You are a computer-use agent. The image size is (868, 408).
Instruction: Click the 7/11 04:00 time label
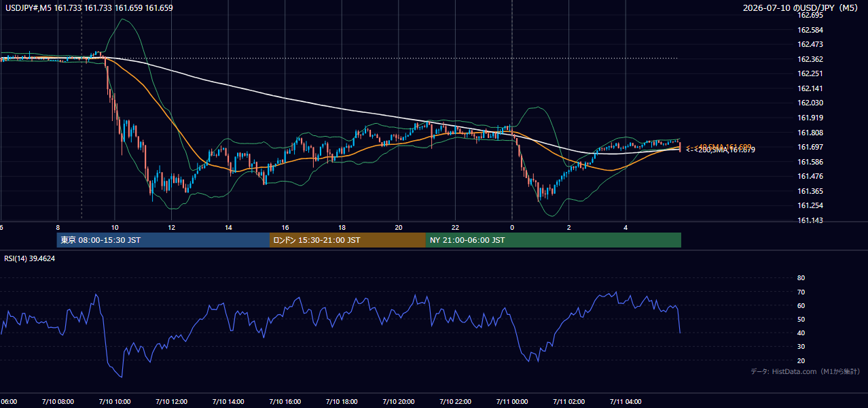click(x=626, y=402)
